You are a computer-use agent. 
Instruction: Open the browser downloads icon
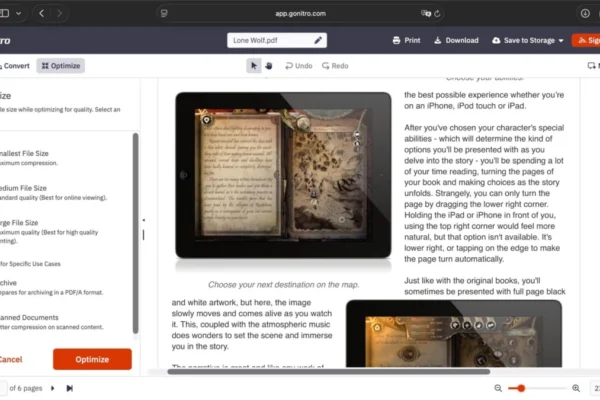click(x=585, y=13)
